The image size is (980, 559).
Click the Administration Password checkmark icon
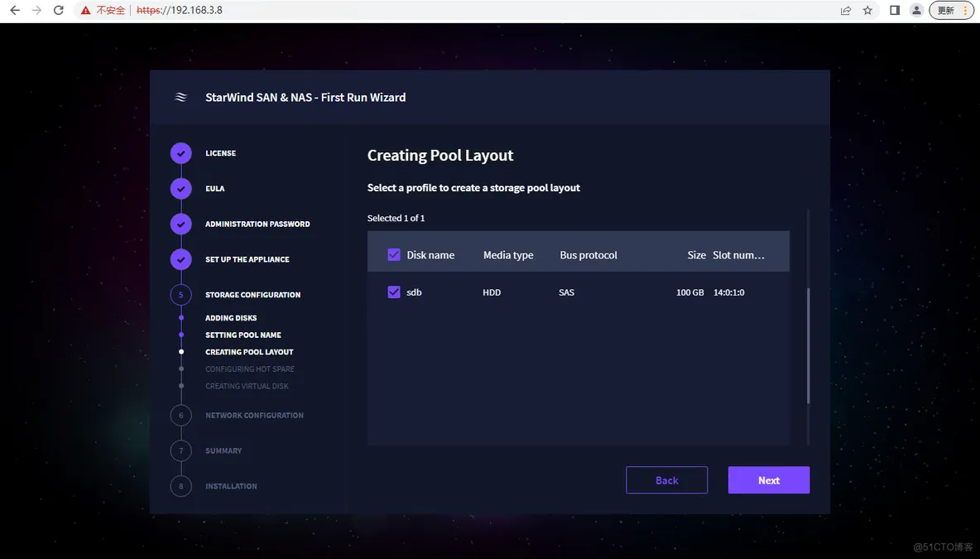pos(181,224)
